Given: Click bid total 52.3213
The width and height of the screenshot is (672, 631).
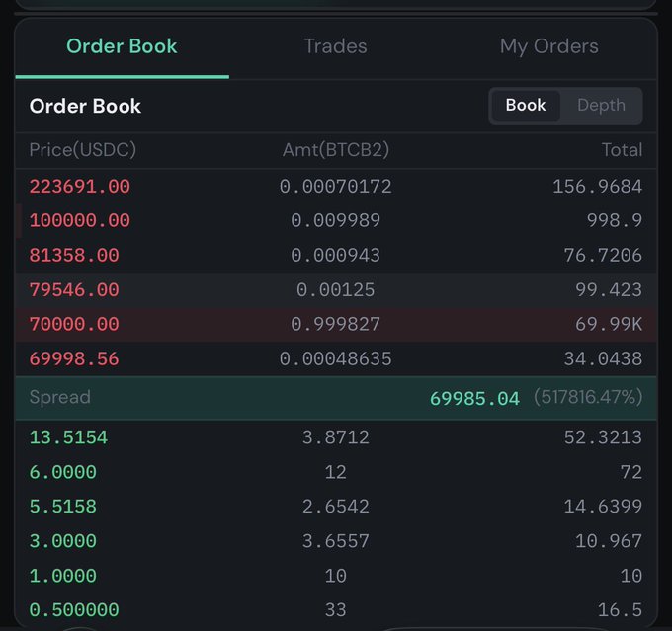Looking at the screenshot, I should click(x=603, y=437).
